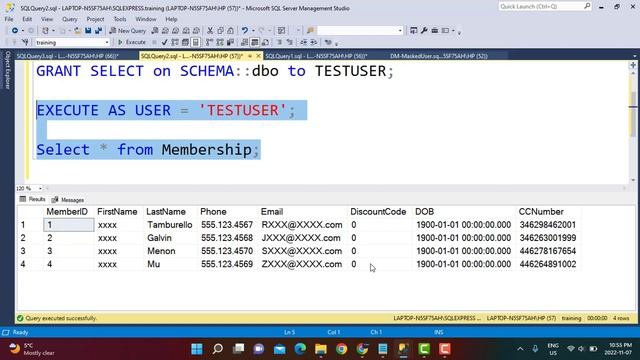Click the Results to Grid toggle icon
The width and height of the screenshot is (640, 360).
click(x=255, y=42)
